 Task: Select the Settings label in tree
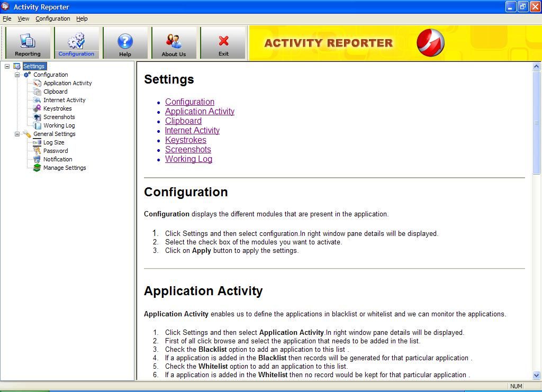[34, 66]
